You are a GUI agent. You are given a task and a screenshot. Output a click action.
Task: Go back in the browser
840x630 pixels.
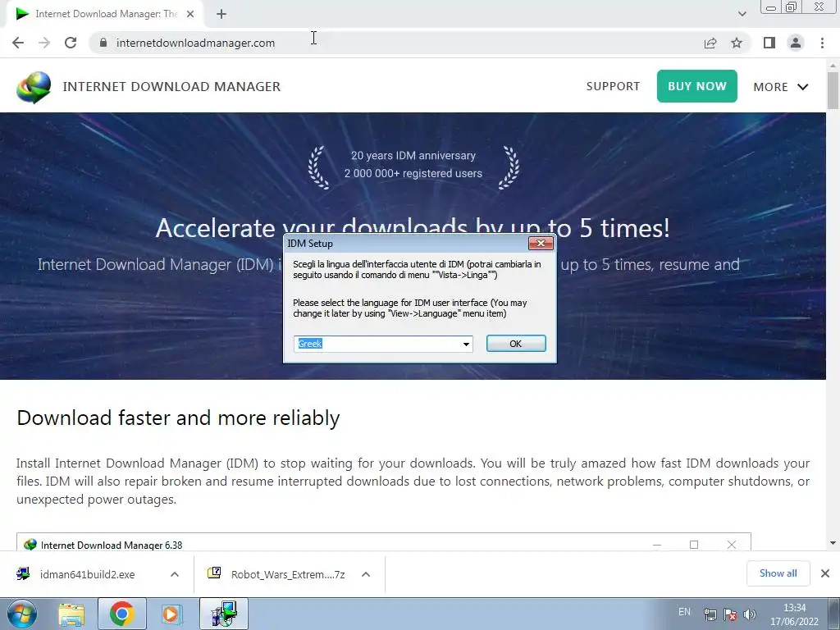(18, 43)
